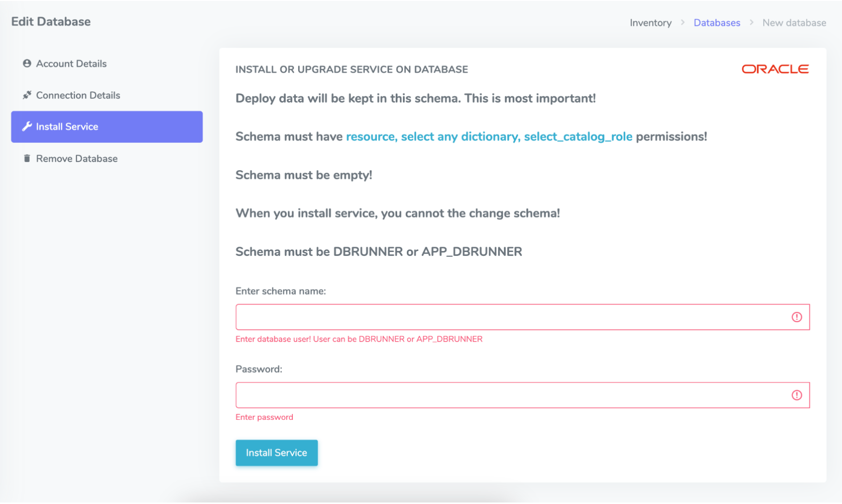Screen dimensions: 842x504
Task: Select the Install Service sidebar tab
Action: tap(107, 126)
